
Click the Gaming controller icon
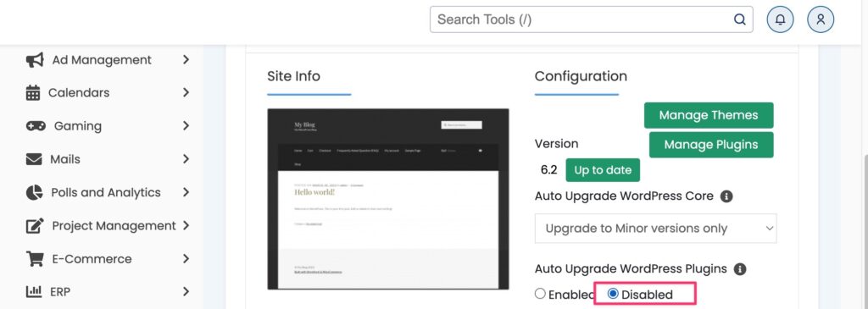pos(36,126)
